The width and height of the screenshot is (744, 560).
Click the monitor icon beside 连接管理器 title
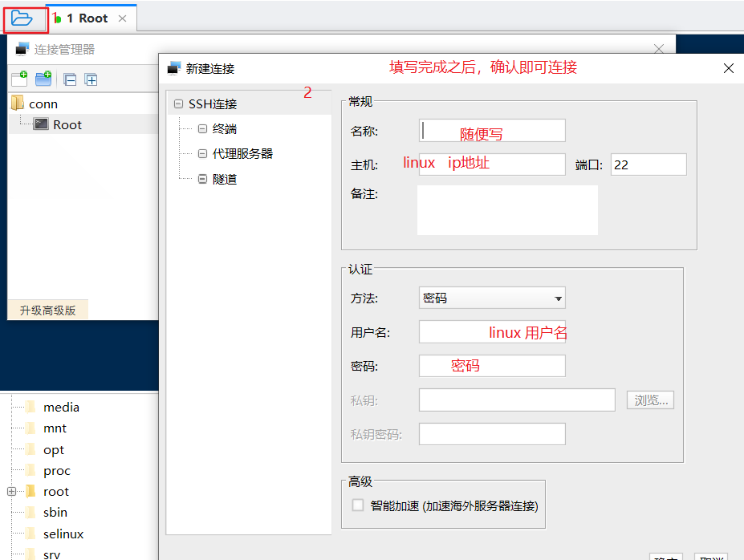[21, 48]
